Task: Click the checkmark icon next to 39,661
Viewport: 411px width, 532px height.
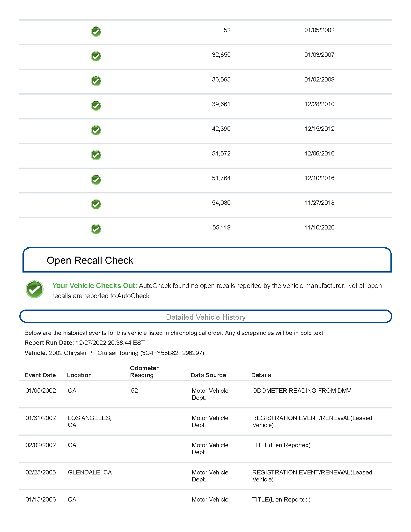Action: 96,105
